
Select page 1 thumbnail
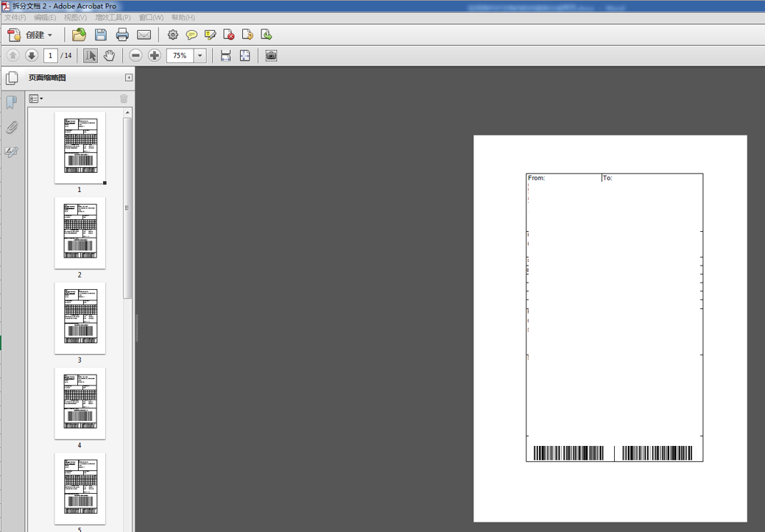point(80,148)
